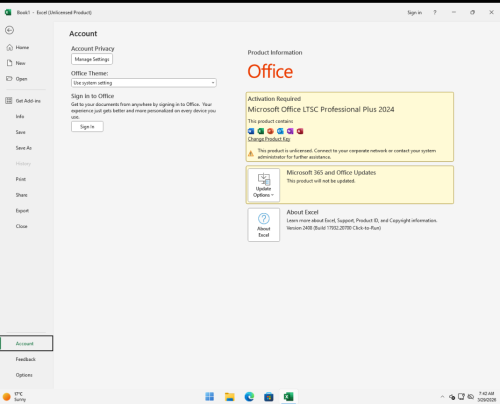Follow the Change Product Key link
The image size is (500, 404).
(269, 139)
